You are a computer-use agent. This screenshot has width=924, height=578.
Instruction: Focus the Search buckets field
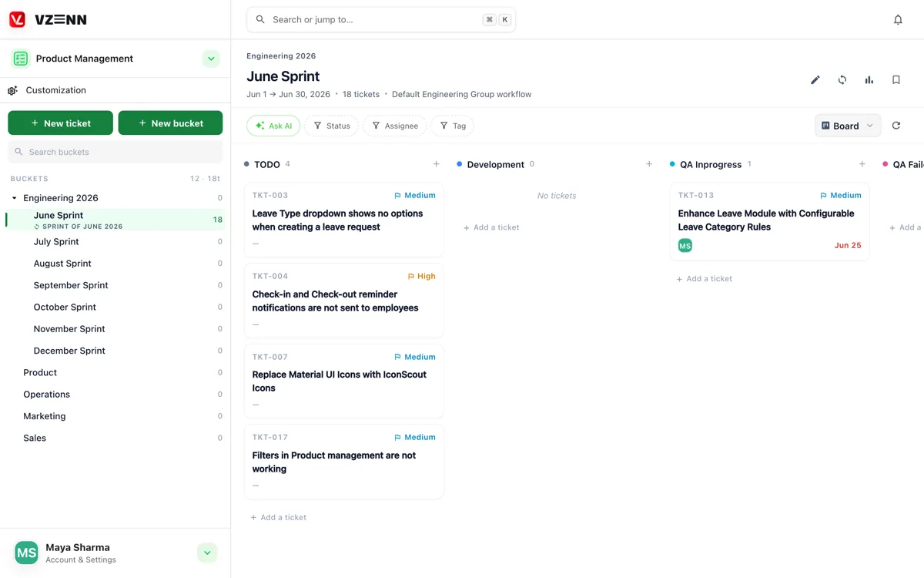[x=115, y=152]
